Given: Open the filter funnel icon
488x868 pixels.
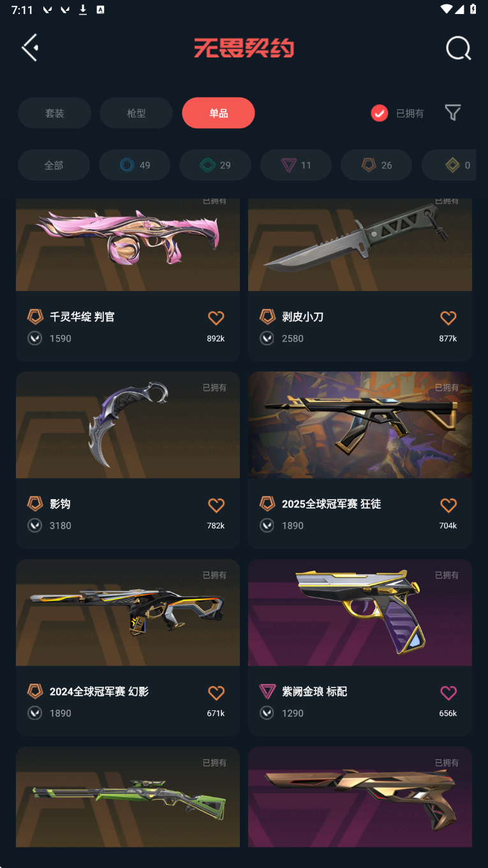Looking at the screenshot, I should 453,113.
